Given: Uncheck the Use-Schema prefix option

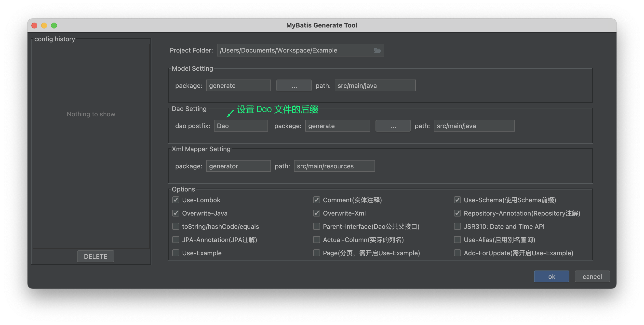Looking at the screenshot, I should click(457, 200).
